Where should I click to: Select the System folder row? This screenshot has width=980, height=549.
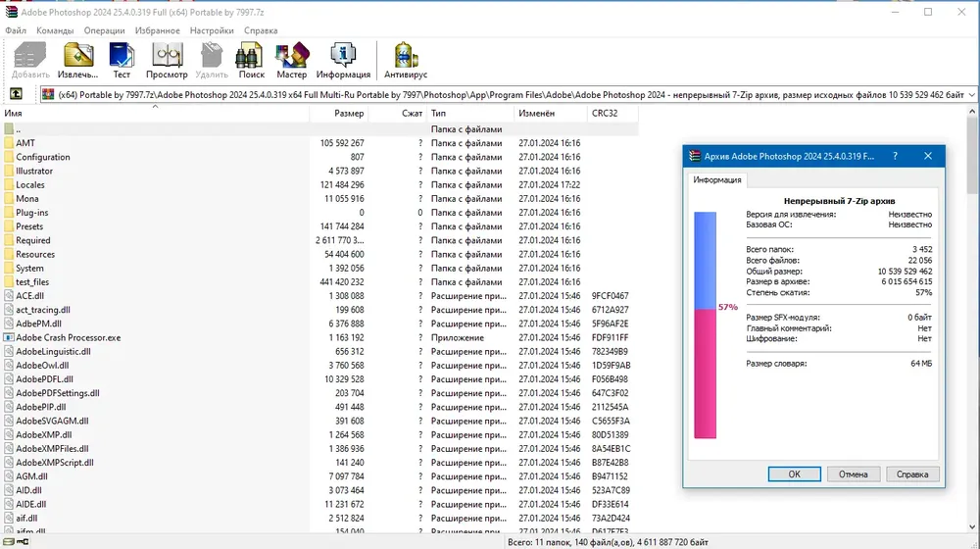(x=318, y=269)
